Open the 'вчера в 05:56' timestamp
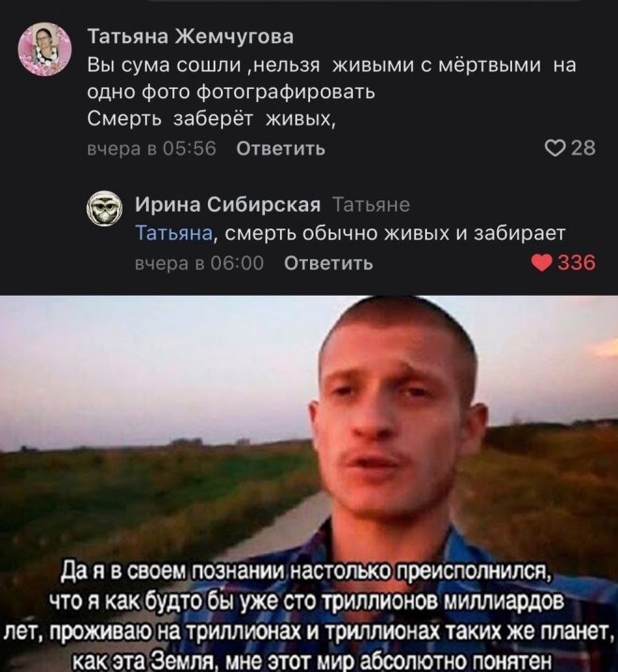 (x=152, y=148)
